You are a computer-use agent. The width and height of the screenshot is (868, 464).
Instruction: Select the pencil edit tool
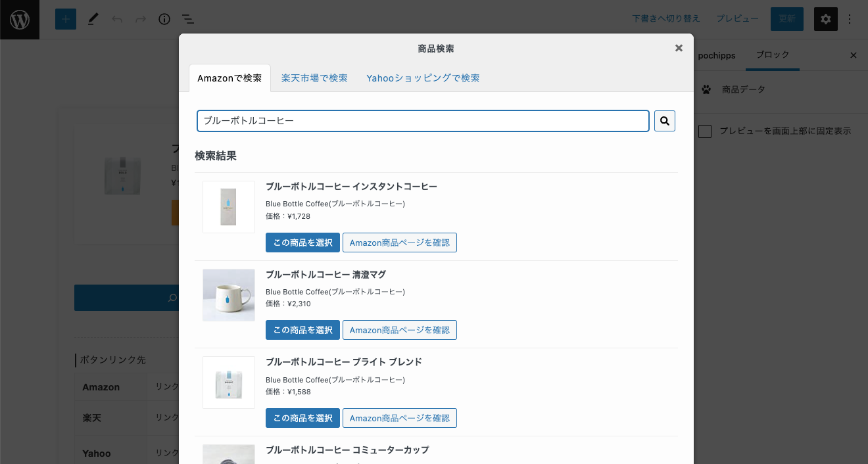[92, 19]
